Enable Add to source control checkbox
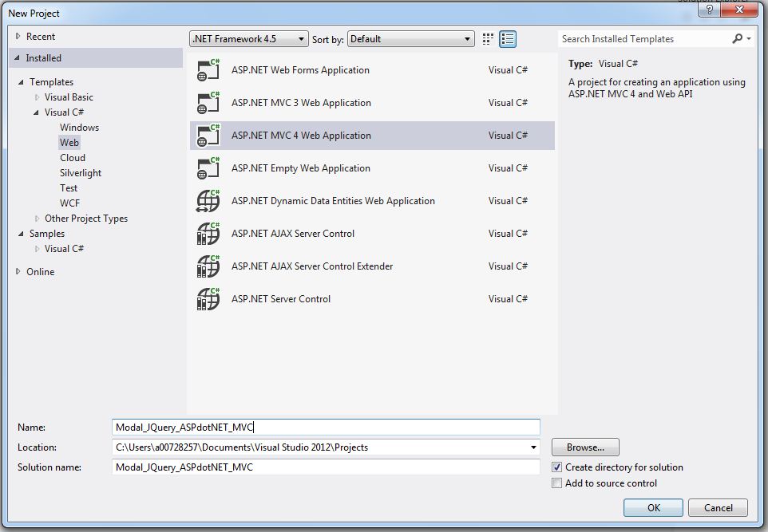This screenshot has width=768, height=532. [x=557, y=483]
